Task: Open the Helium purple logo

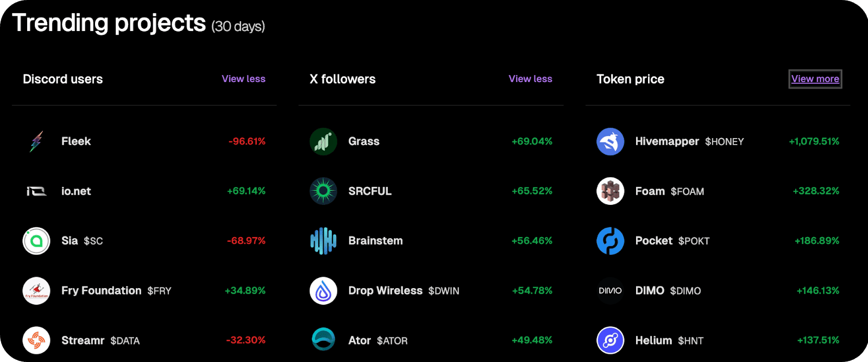Action: pos(611,340)
